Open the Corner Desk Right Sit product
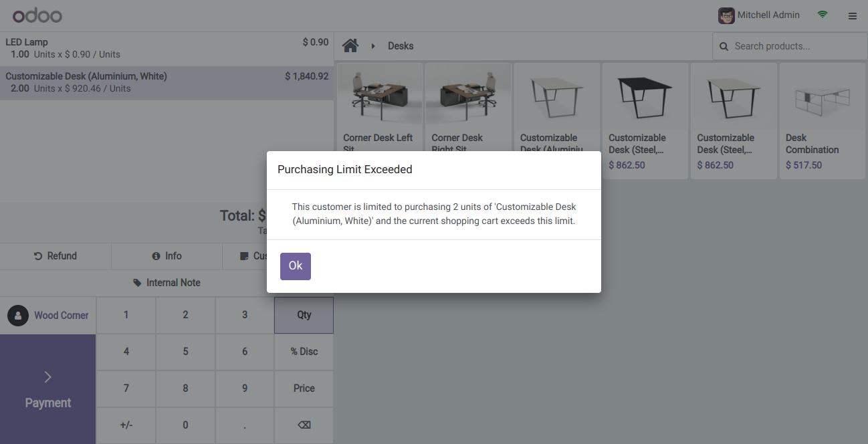The image size is (868, 444). point(468,120)
